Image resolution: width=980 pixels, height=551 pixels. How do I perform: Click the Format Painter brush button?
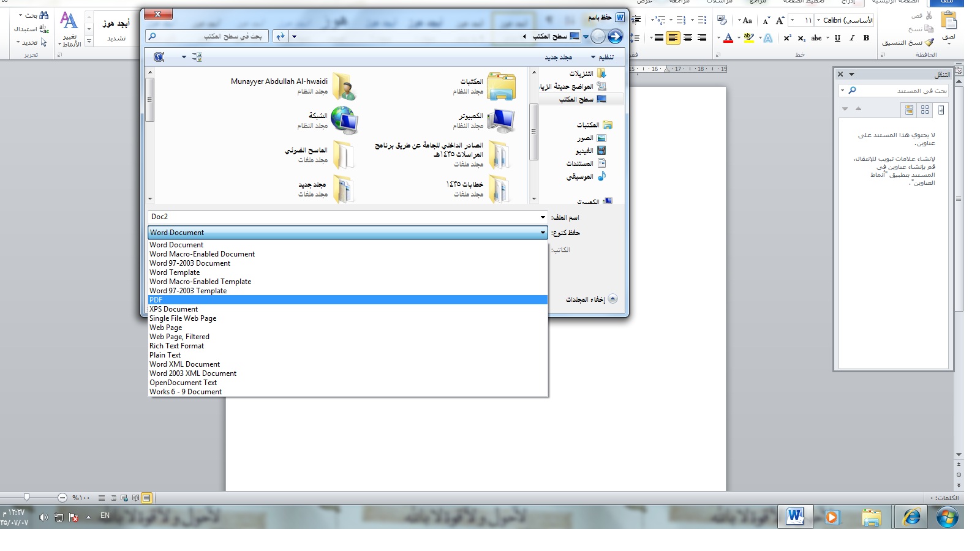pyautogui.click(x=908, y=42)
